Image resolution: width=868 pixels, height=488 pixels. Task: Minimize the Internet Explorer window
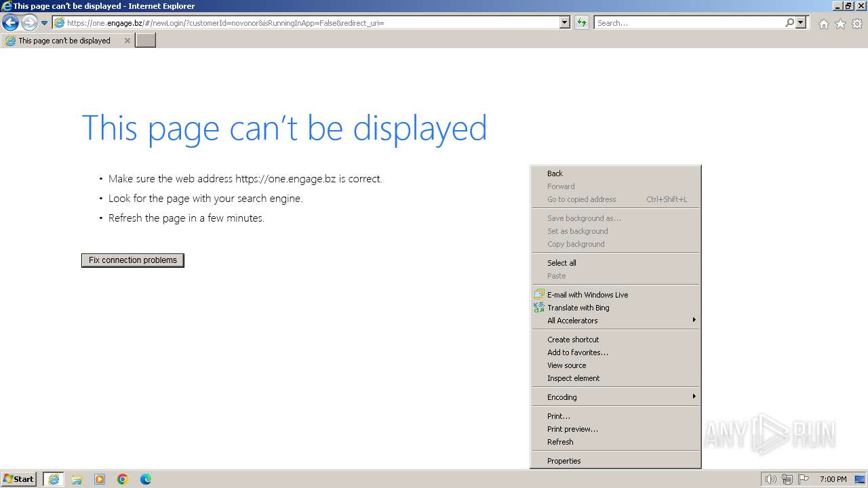pyautogui.click(x=837, y=6)
